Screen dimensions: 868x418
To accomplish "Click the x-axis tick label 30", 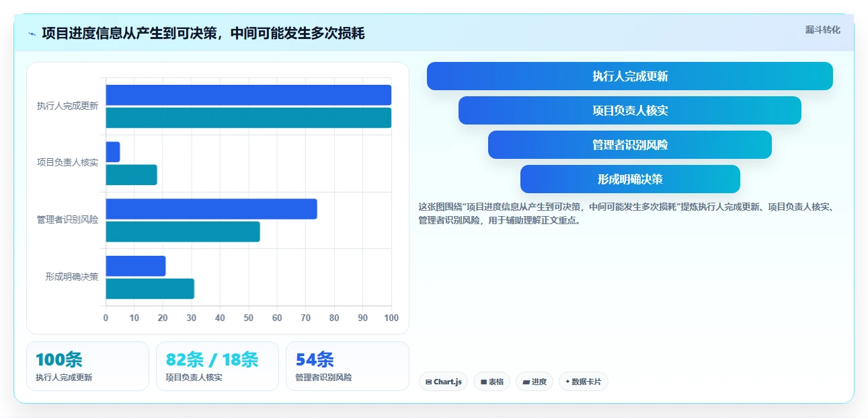I will [x=192, y=318].
